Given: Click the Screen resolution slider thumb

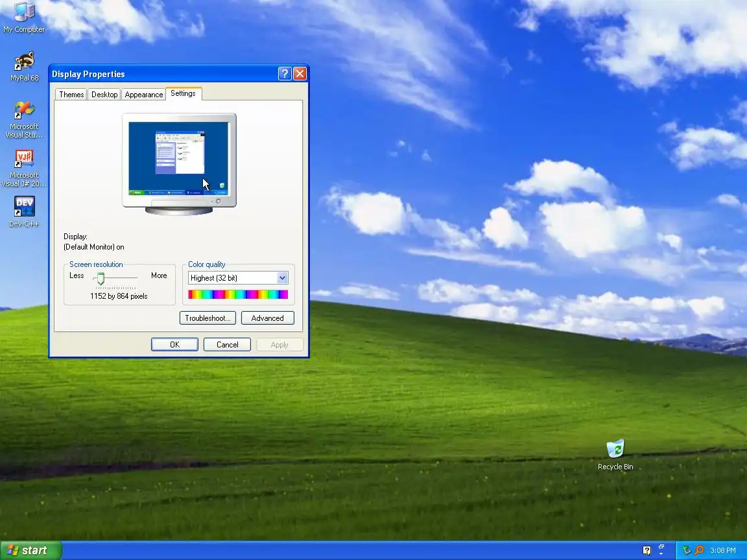Looking at the screenshot, I should coord(101,279).
